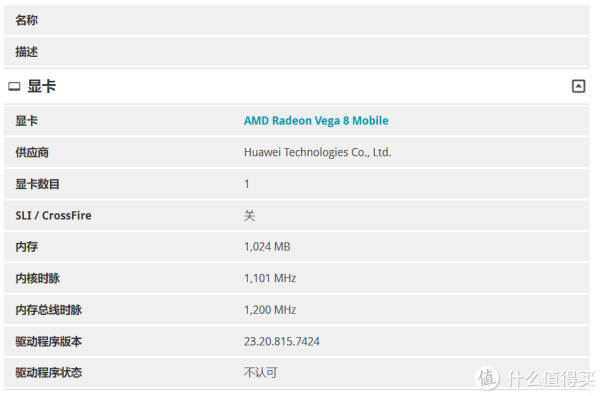Screen dimensions: 600x396
Task: Open the AMD Radeon Vega 8 Mobile link
Action: click(316, 121)
